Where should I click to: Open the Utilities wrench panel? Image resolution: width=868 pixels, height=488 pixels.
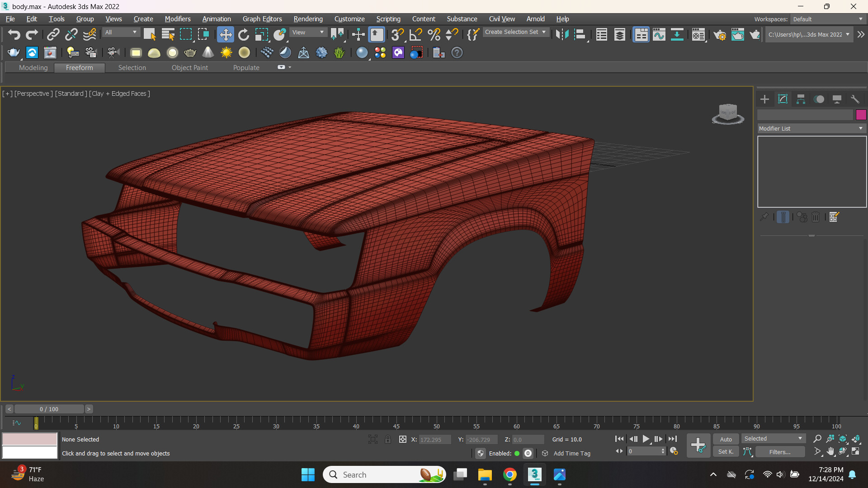(x=855, y=99)
